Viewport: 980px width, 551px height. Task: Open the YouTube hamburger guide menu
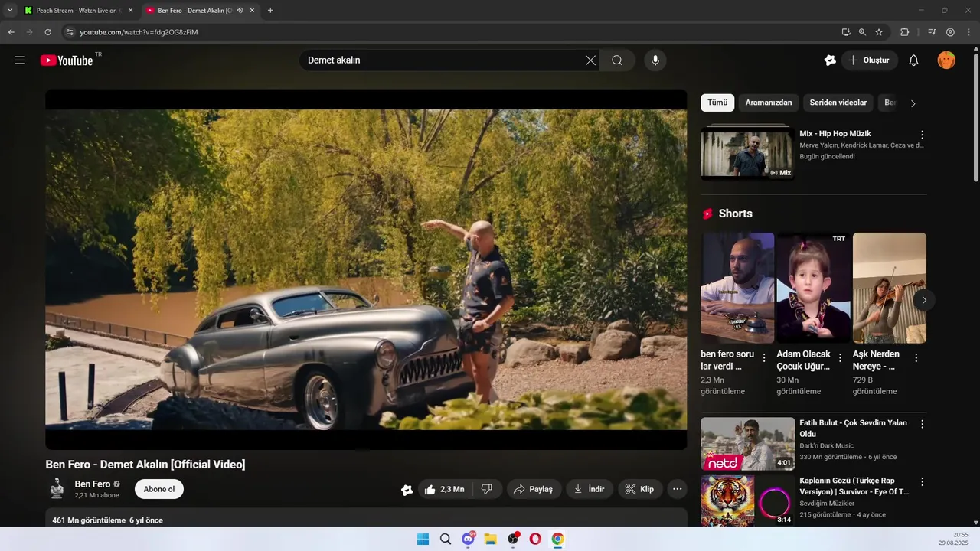[x=20, y=60]
